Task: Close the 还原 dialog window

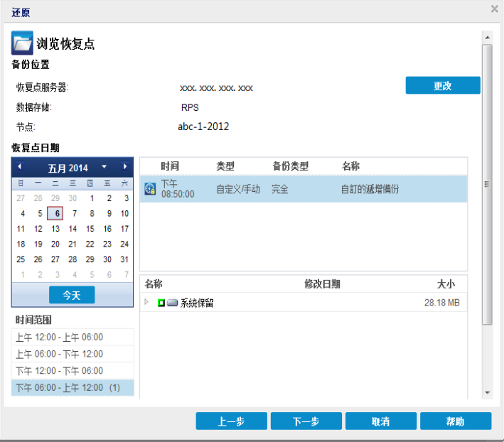Action: click(494, 9)
